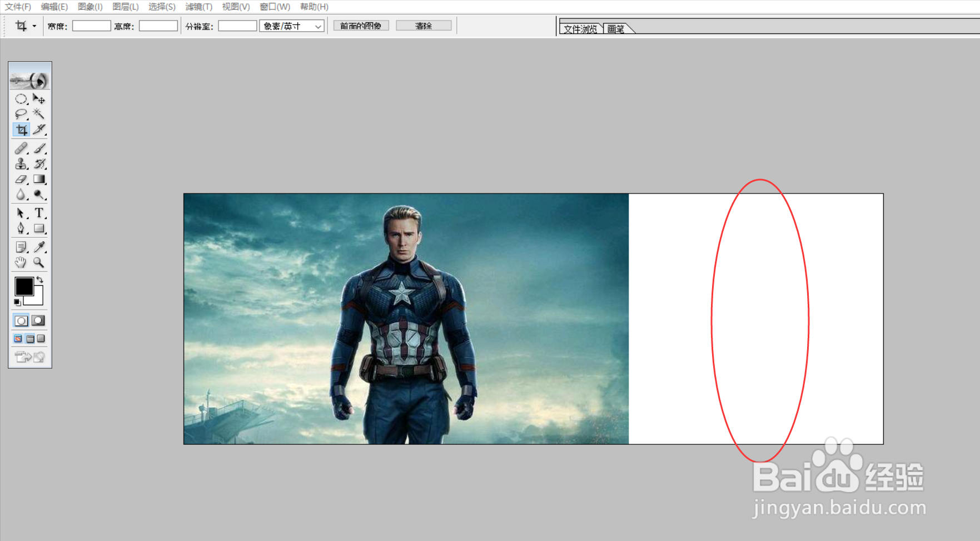Click the 前面的图象 button
980x541 pixels.
361,26
